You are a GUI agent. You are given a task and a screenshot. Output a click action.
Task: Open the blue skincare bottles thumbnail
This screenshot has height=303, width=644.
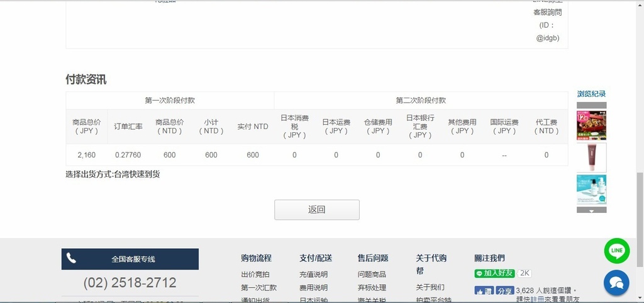click(591, 190)
